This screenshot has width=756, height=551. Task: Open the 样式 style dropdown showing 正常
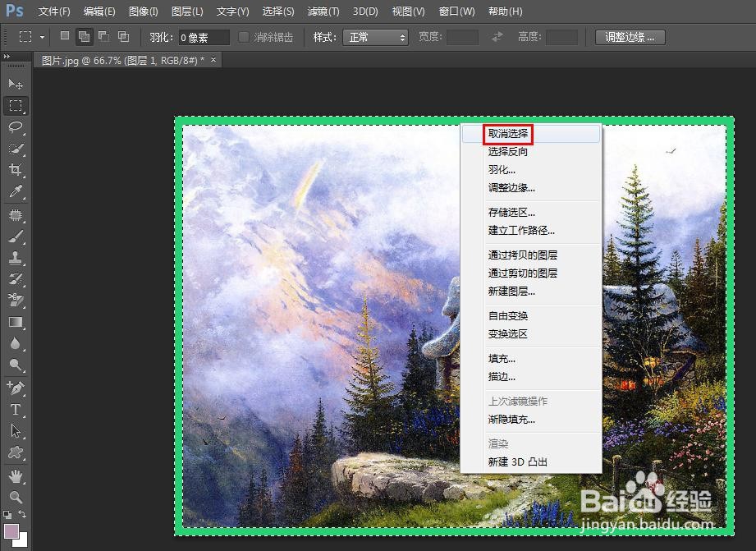375,36
